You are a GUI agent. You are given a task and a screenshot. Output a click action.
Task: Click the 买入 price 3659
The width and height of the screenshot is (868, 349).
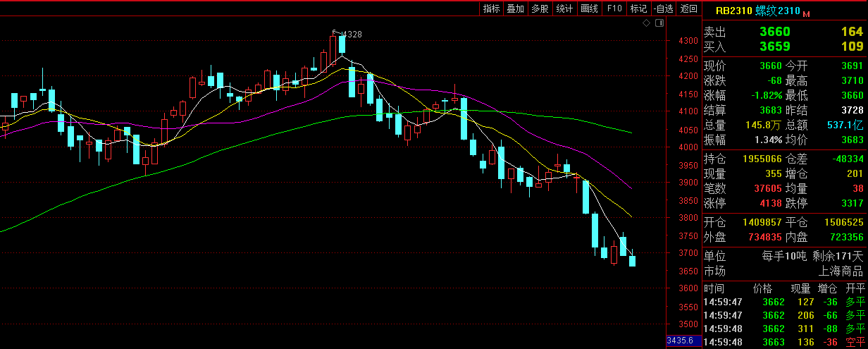pos(774,47)
